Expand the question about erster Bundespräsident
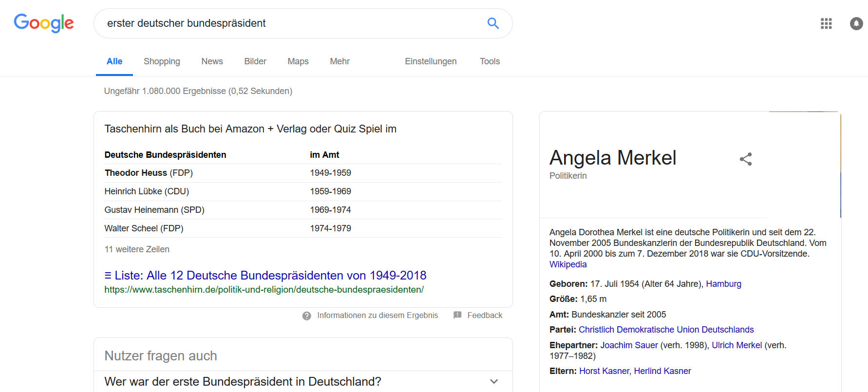Image resolution: width=868 pixels, height=392 pixels. (x=494, y=382)
